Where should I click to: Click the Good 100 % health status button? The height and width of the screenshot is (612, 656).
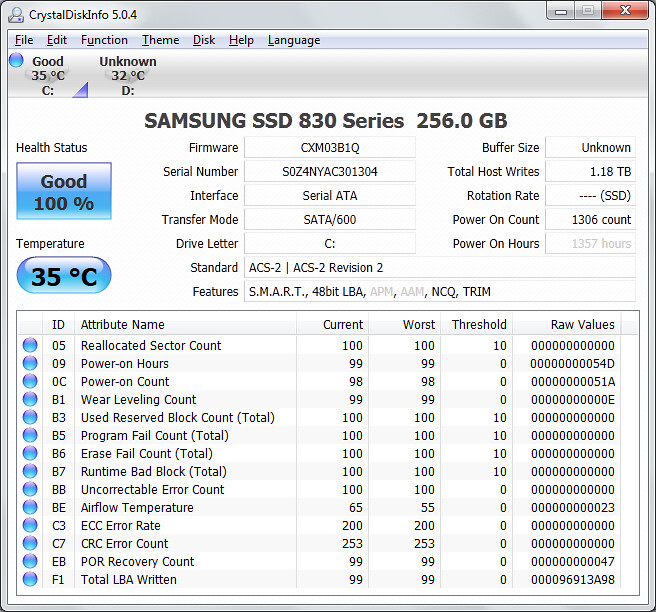click(x=64, y=192)
